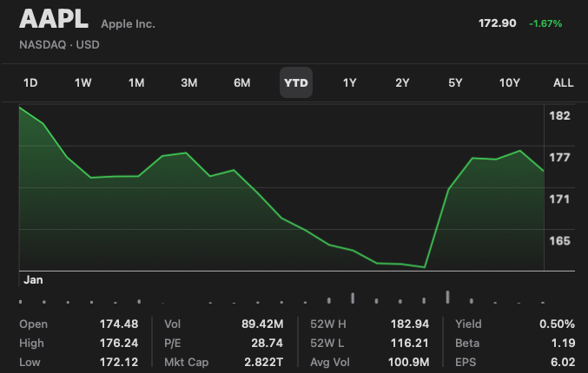Viewport: 588px width, 373px height.
Task: Click the High value 176.24
Action: (x=119, y=343)
